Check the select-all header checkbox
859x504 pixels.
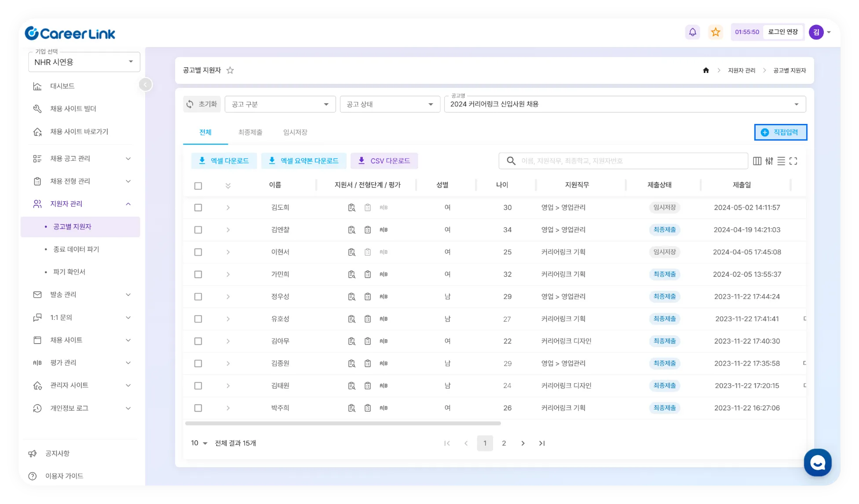198,186
